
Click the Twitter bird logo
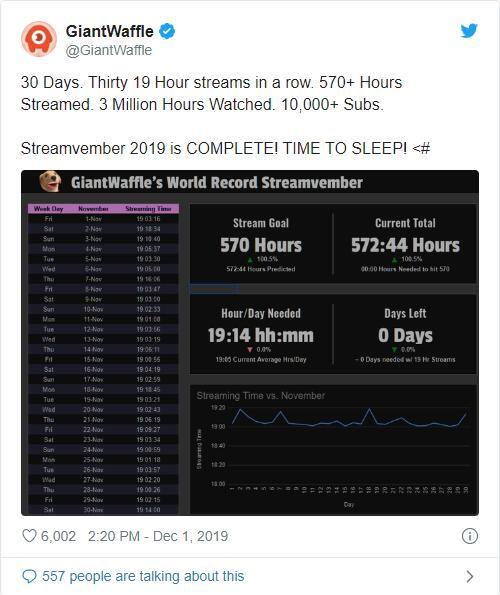469,31
